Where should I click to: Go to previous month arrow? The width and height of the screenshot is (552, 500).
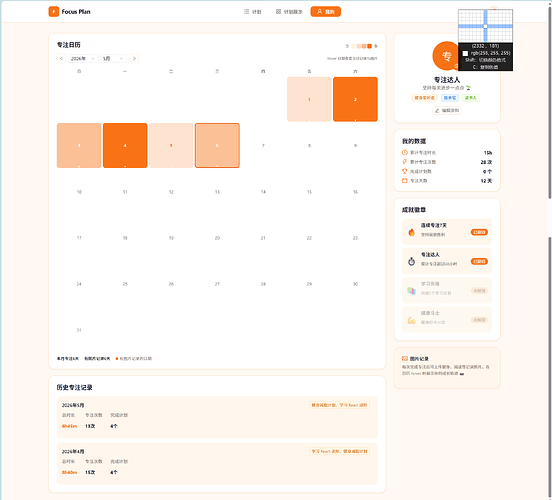tap(61, 58)
